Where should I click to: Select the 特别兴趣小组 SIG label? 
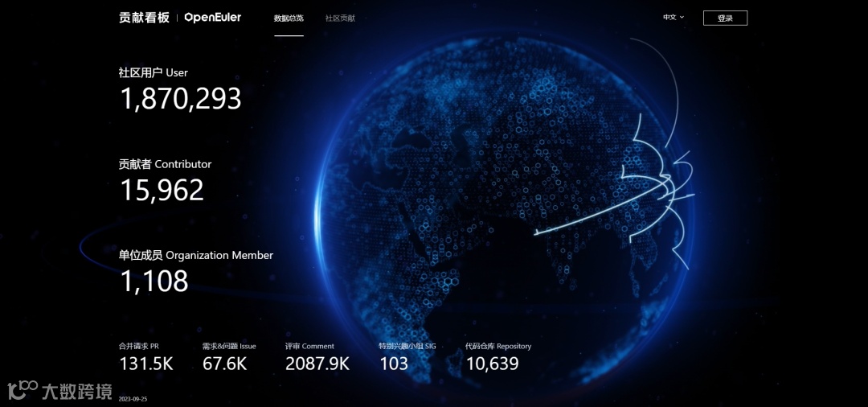pyautogui.click(x=407, y=346)
